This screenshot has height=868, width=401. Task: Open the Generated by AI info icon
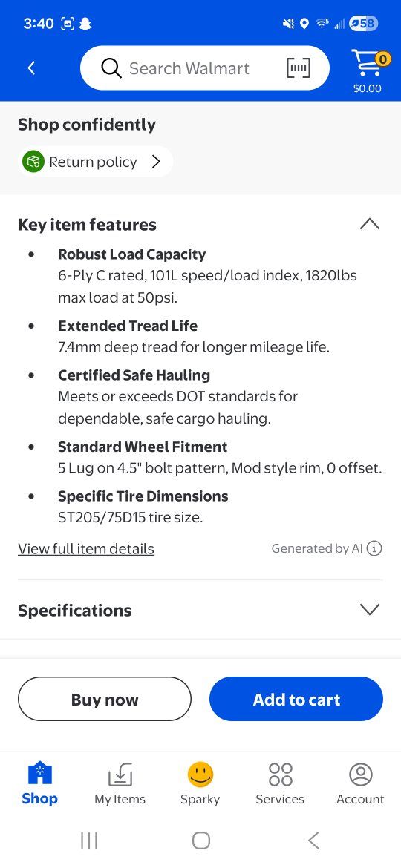click(x=374, y=548)
